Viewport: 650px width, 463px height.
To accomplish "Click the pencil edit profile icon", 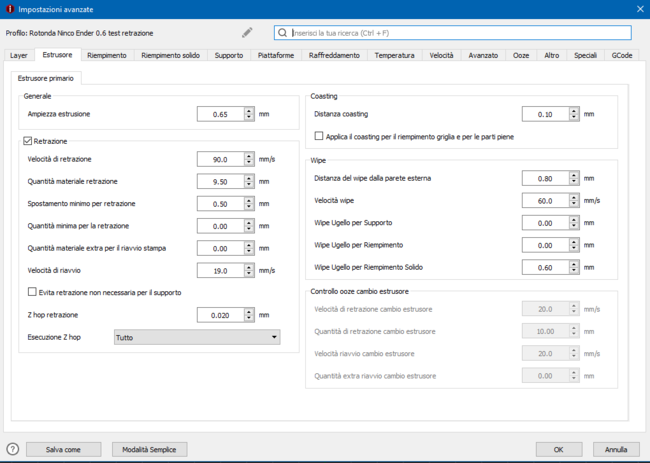I will pyautogui.click(x=247, y=33).
